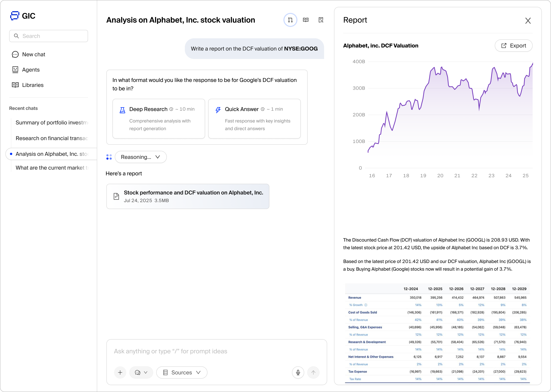551x392 pixels.
Task: Click the Selling, G&A Expenses label
Action: [x=365, y=327]
